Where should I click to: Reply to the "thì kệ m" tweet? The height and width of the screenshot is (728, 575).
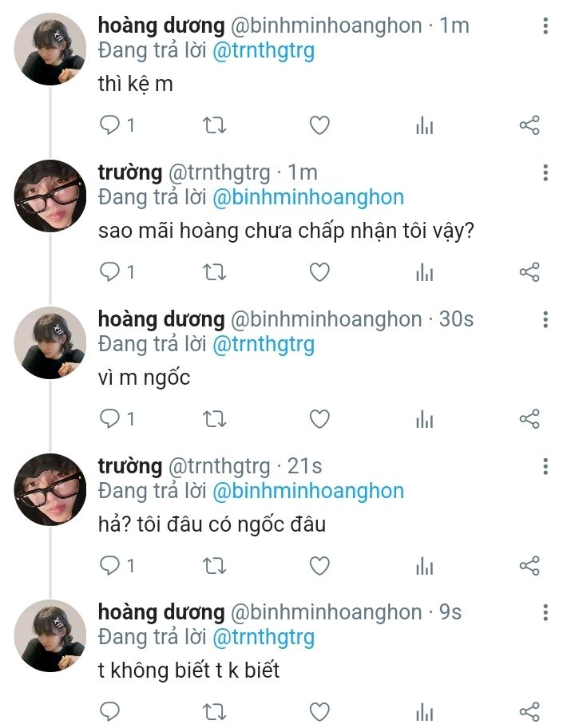(x=110, y=125)
